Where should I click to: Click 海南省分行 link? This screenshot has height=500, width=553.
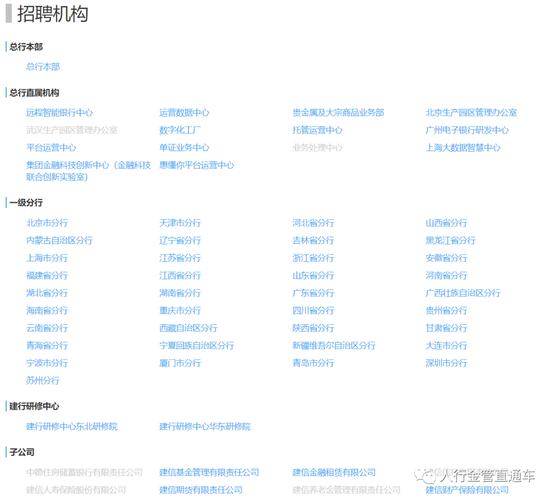pyautogui.click(x=47, y=310)
